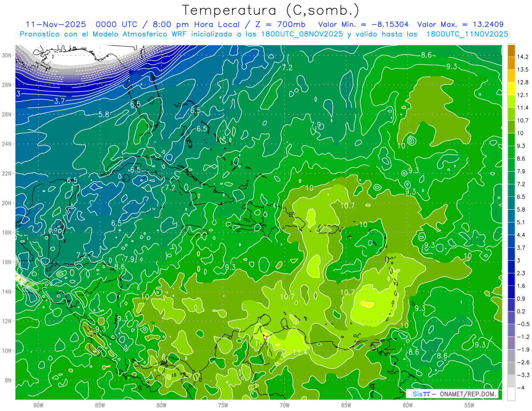The image size is (532, 411).
Task: Click the "-2.6" color bar label
Action: point(522,362)
